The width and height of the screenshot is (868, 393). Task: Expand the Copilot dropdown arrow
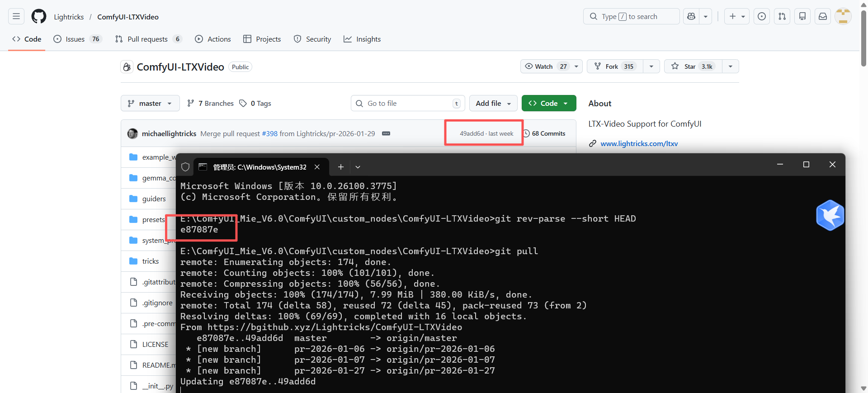706,17
